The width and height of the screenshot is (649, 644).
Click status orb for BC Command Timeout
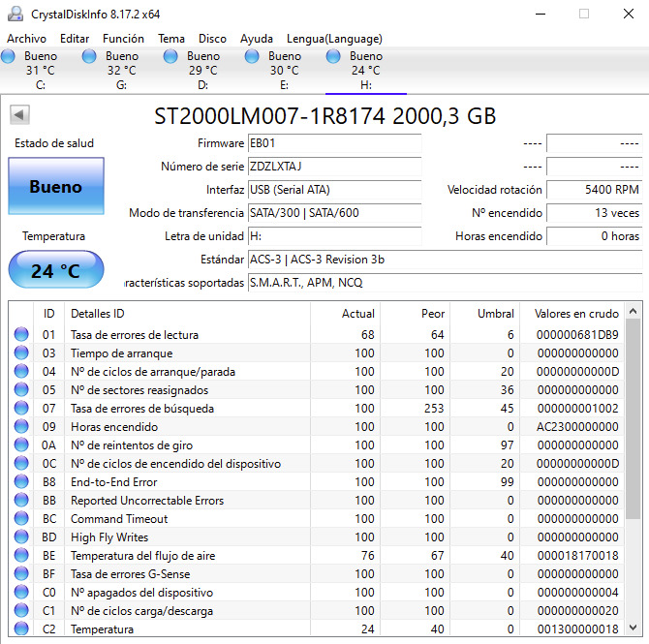21,518
